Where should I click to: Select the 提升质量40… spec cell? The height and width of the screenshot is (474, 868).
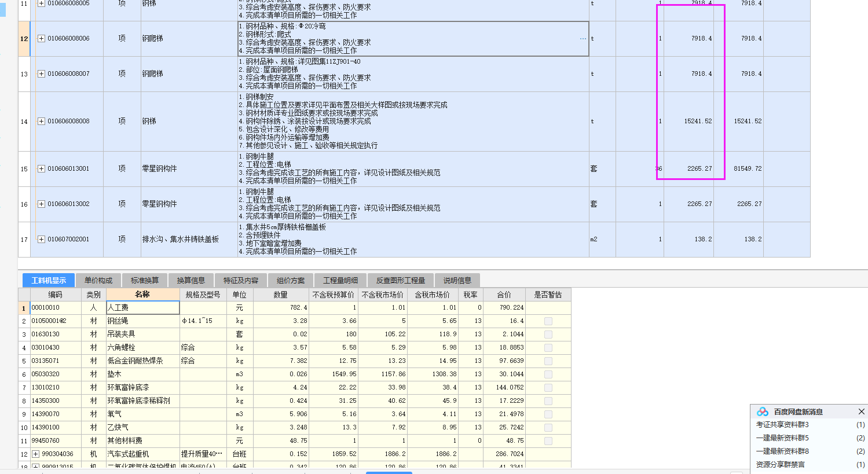tap(203, 454)
